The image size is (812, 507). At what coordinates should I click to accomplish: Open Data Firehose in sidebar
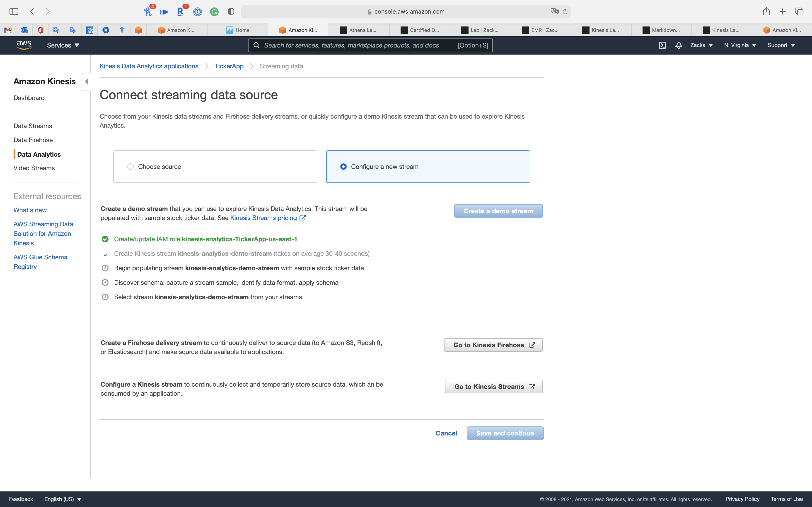point(33,140)
